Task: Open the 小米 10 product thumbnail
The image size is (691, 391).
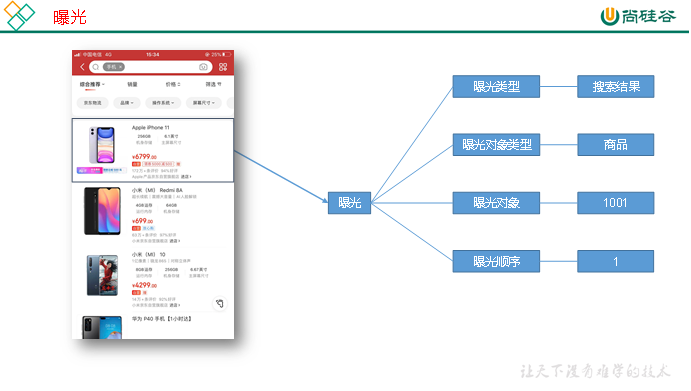Action: [x=102, y=275]
